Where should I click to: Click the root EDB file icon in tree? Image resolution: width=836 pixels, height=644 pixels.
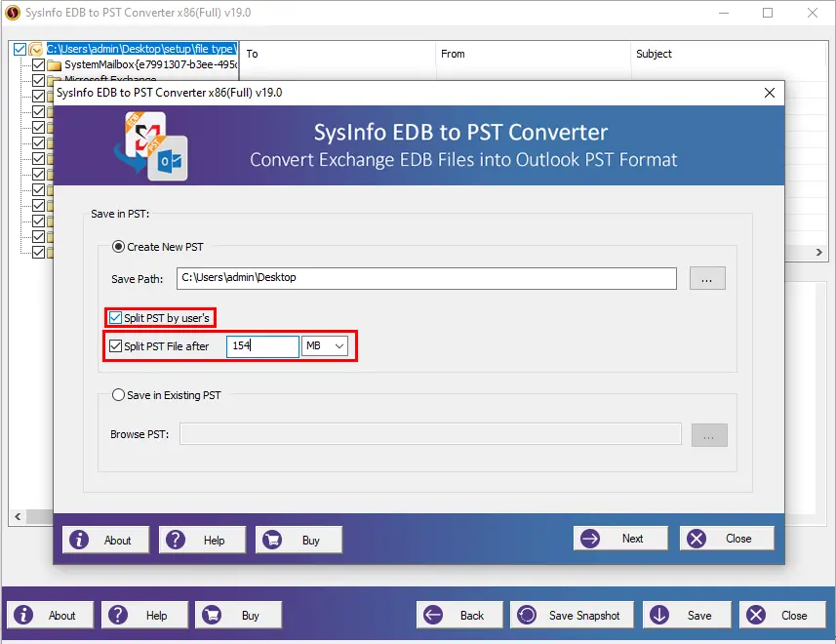click(36, 49)
